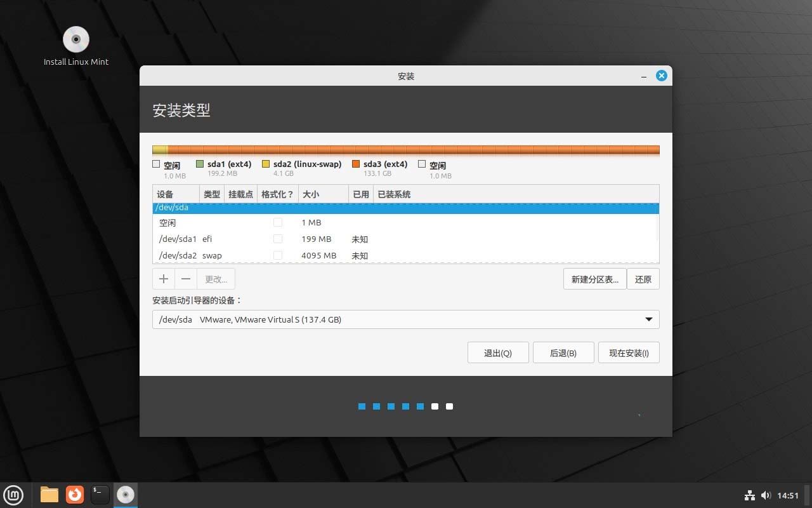This screenshot has width=812, height=508.
Task: Select the installer icon in the taskbar
Action: click(125, 495)
